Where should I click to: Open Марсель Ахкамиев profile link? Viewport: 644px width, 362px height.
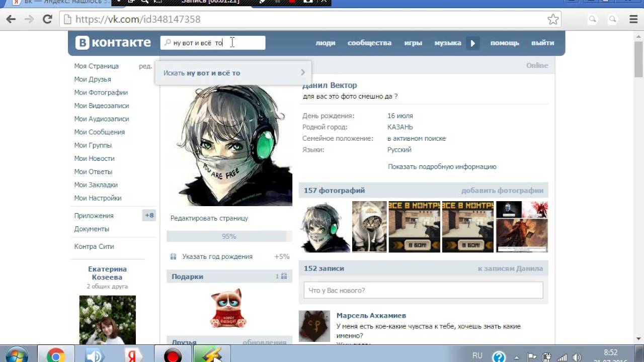[x=371, y=316]
